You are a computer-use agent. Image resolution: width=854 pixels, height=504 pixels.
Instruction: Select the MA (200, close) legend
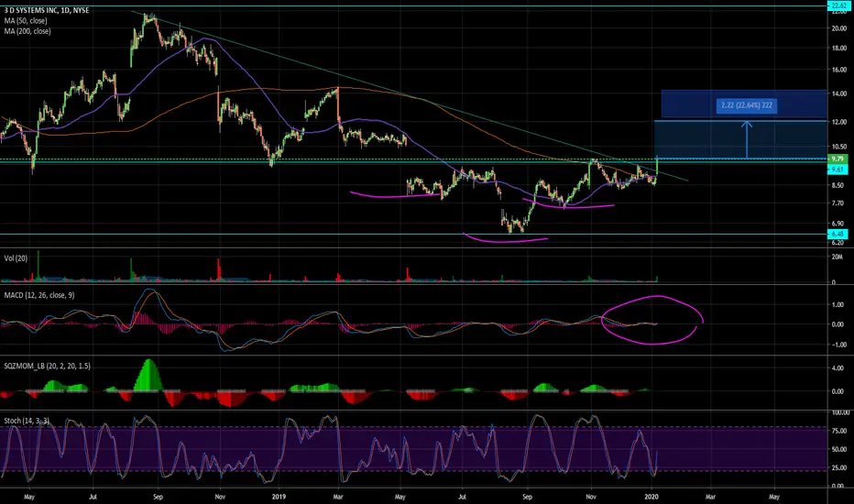(27, 31)
